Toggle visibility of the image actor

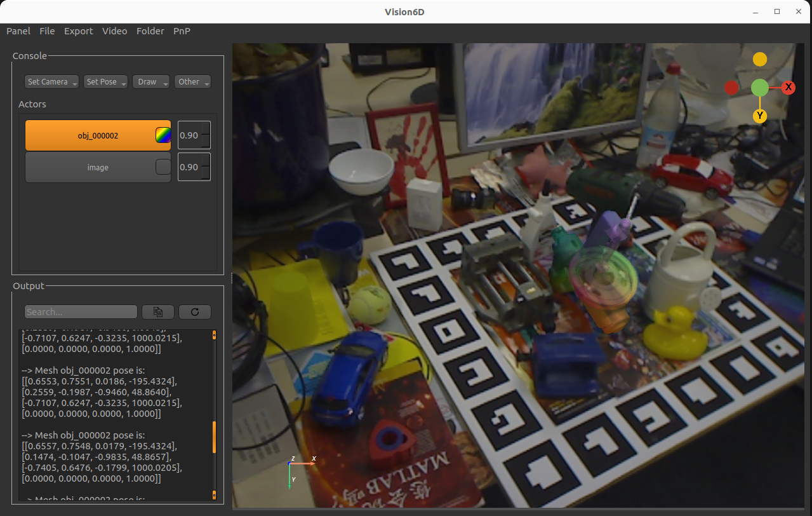pyautogui.click(x=98, y=167)
